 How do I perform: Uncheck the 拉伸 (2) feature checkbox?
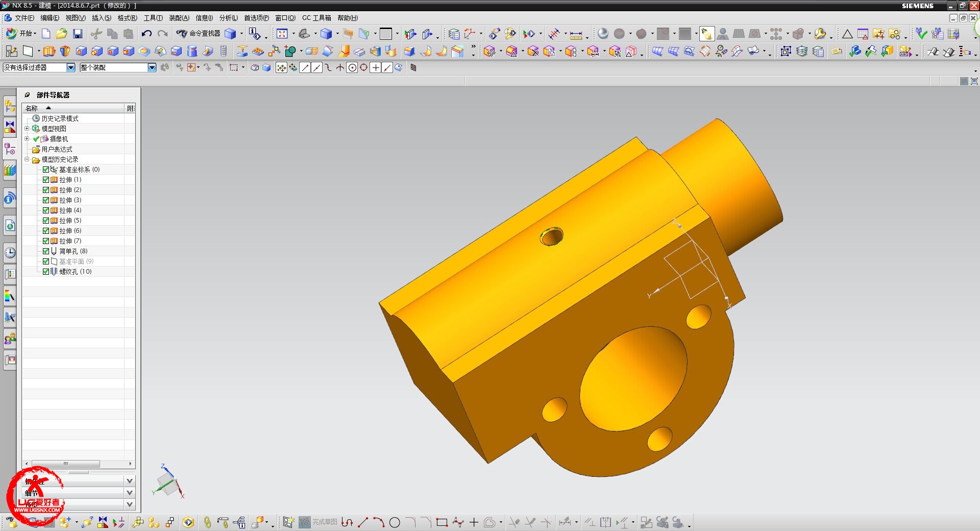click(x=46, y=190)
